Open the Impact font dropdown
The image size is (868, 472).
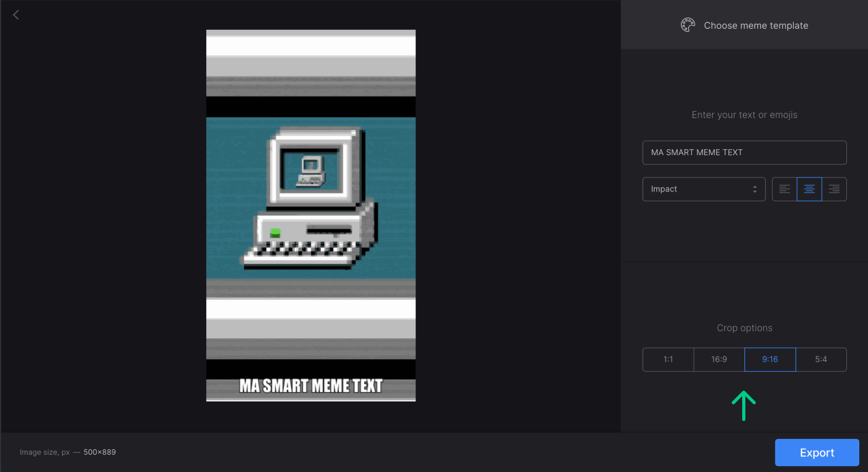click(x=704, y=189)
